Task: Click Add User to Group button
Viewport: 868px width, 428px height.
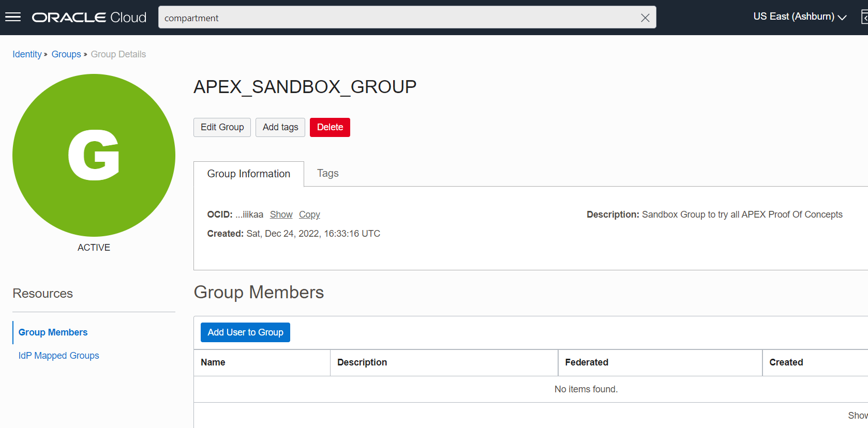Action: [245, 332]
